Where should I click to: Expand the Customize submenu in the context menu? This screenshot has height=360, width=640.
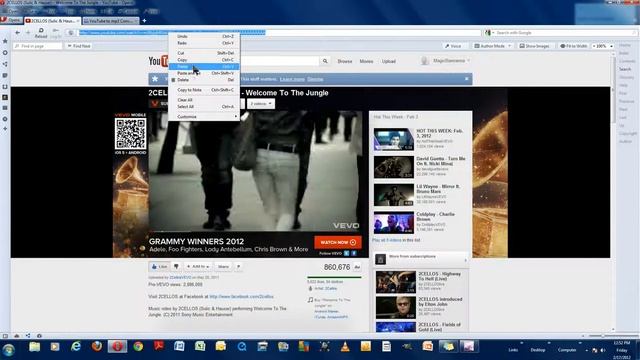click(204, 117)
